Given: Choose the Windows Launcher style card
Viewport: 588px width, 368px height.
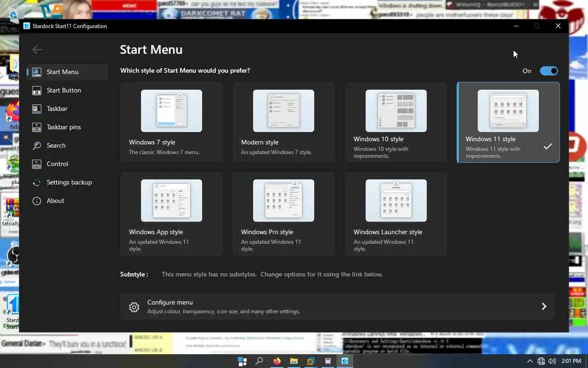Looking at the screenshot, I should click(396, 214).
